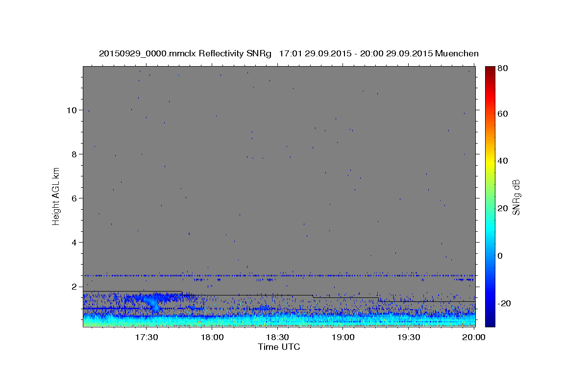
Task: Click the height tick label 6
Action: click(74, 198)
